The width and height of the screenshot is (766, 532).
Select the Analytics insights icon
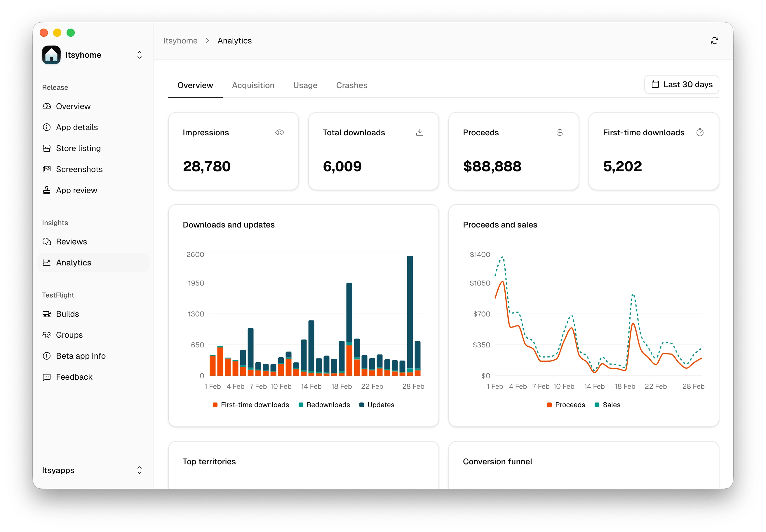coord(47,262)
